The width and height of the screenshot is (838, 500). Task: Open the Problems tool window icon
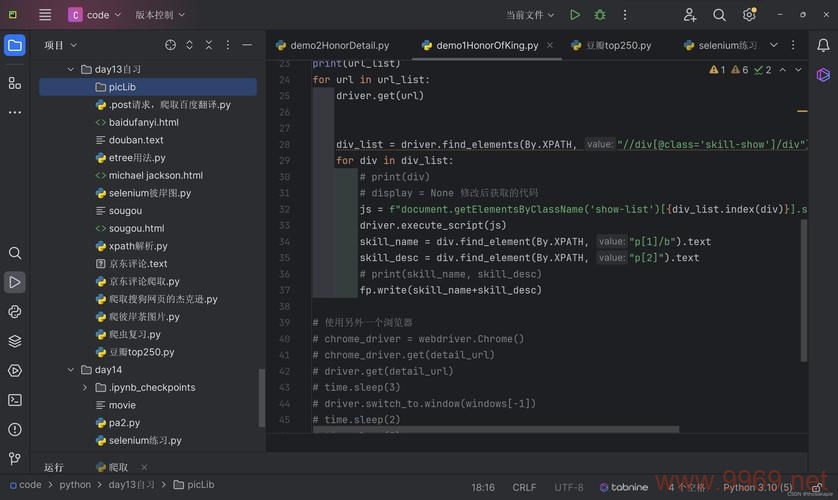(x=14, y=429)
